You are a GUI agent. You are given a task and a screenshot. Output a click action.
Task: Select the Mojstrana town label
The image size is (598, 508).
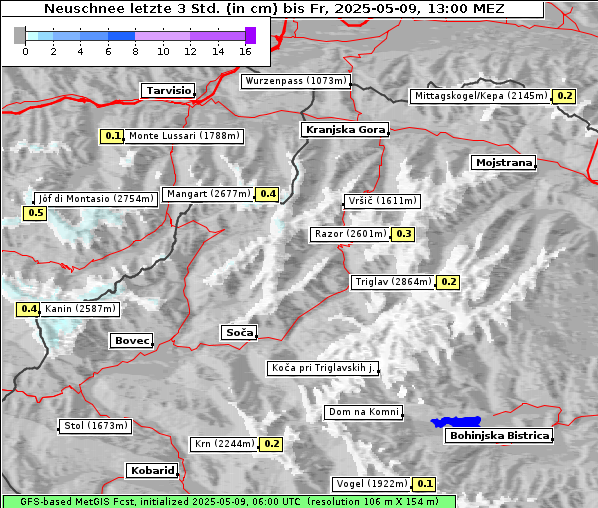(504, 163)
